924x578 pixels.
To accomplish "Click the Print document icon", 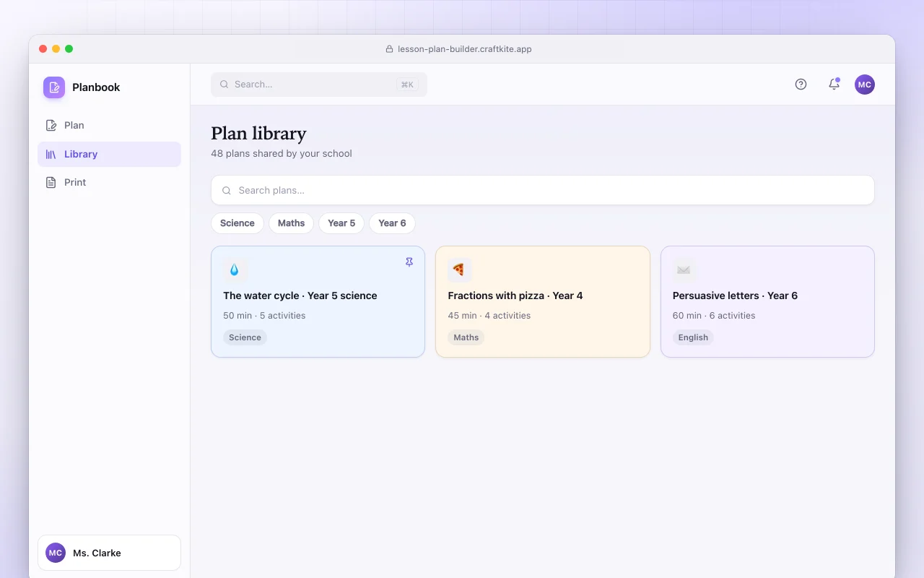I will click(x=51, y=183).
